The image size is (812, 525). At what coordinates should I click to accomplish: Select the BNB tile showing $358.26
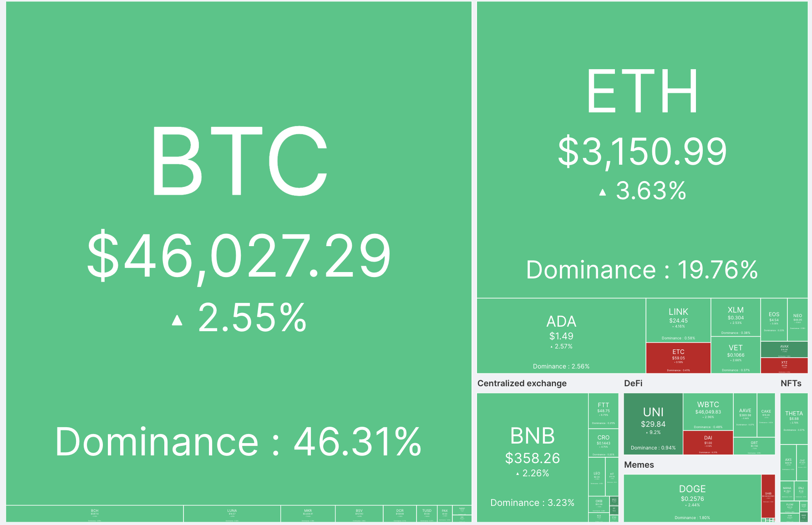click(x=533, y=457)
